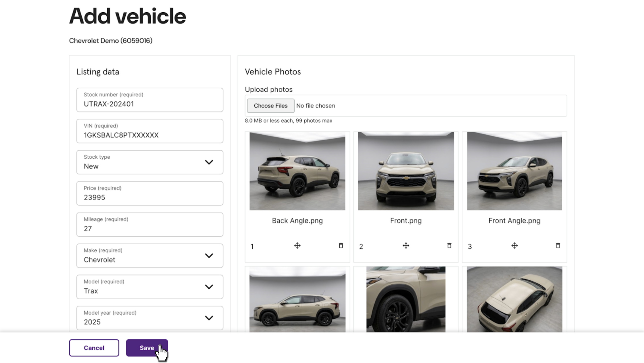Click the Mileage input field
The image size is (644, 363).
tap(150, 225)
